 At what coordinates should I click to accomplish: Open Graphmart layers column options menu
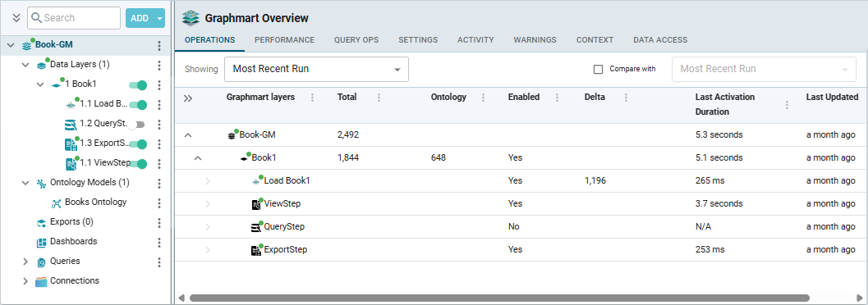tap(312, 98)
